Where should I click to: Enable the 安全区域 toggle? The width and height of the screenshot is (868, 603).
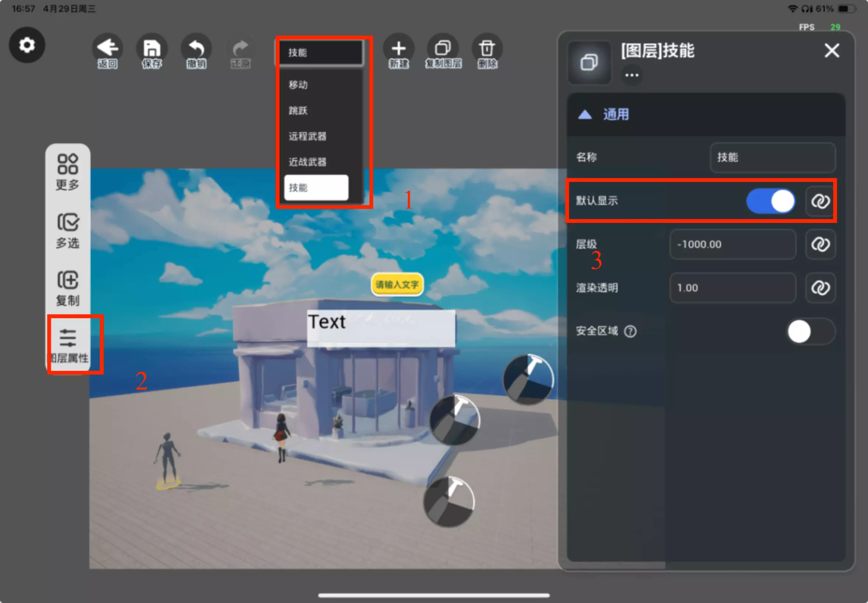pyautogui.click(x=810, y=331)
